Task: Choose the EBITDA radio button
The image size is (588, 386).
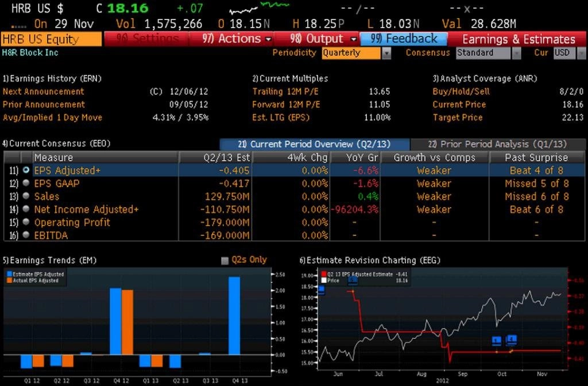Action: click(26, 235)
